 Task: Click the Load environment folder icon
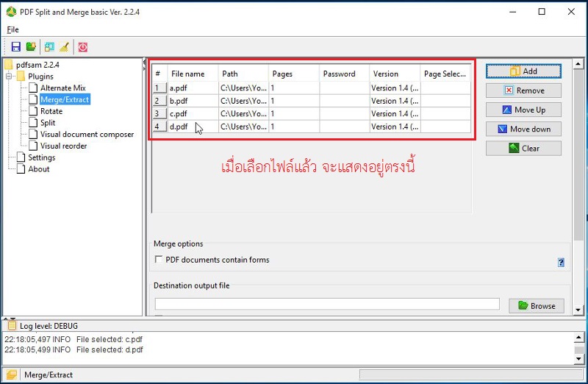pyautogui.click(x=31, y=47)
